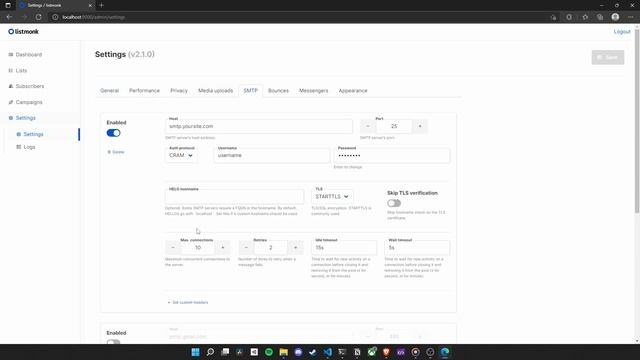640x360 pixels.
Task: Open taskbar Search
Action: click(210, 352)
